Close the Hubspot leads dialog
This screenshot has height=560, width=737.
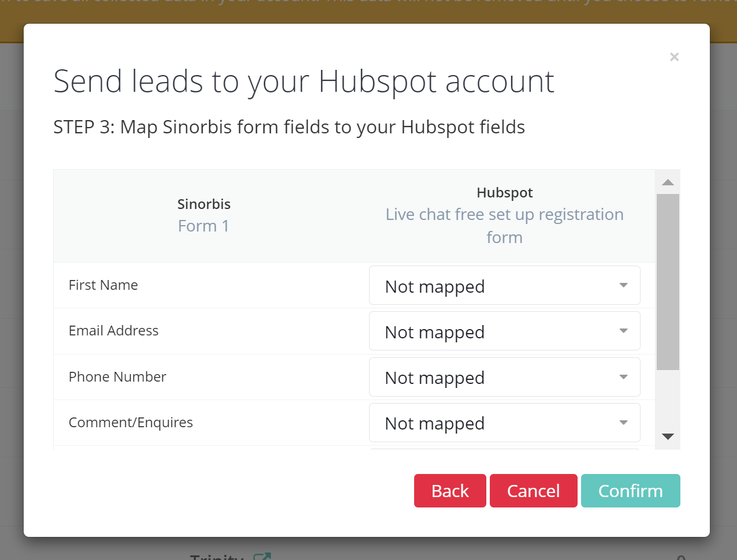674,57
